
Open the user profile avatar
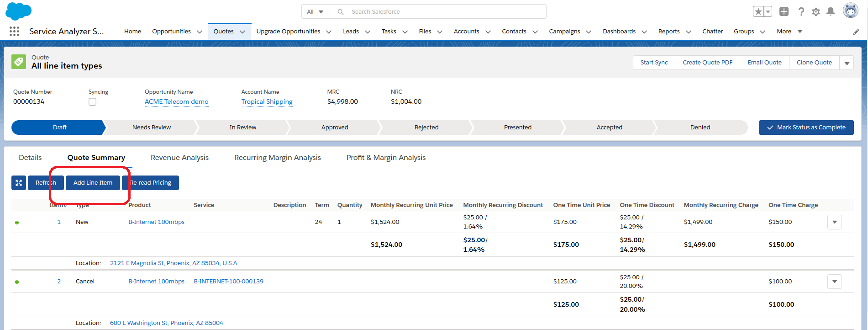pyautogui.click(x=850, y=11)
